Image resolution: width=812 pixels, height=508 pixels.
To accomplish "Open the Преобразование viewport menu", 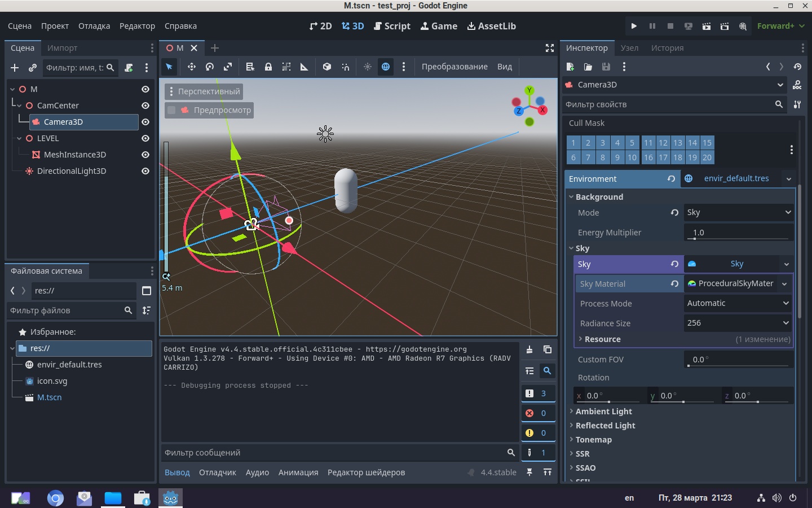I will [454, 67].
